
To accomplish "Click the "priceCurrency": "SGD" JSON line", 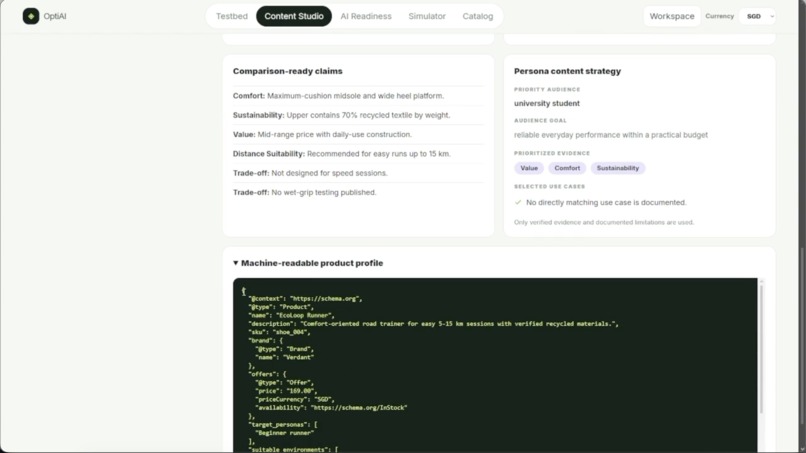I will click(295, 399).
